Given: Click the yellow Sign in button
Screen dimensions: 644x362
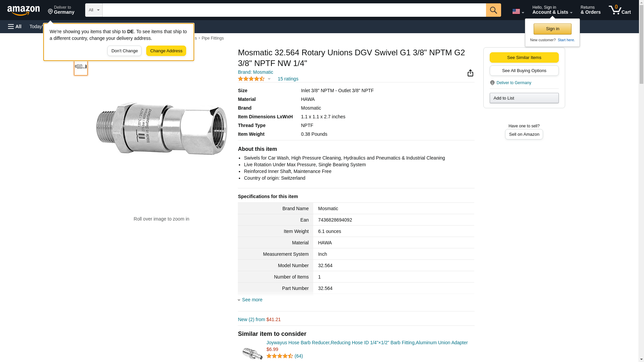Looking at the screenshot, I should (x=552, y=29).
